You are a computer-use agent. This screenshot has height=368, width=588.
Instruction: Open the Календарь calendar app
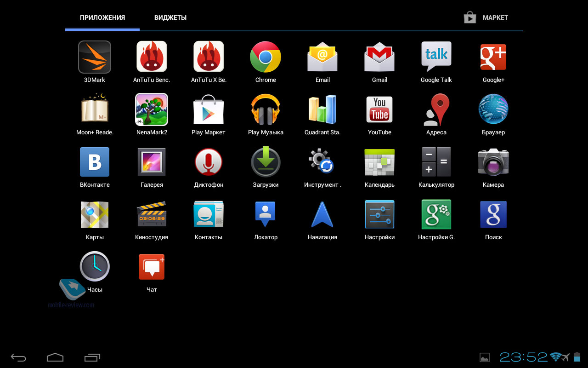click(x=379, y=162)
